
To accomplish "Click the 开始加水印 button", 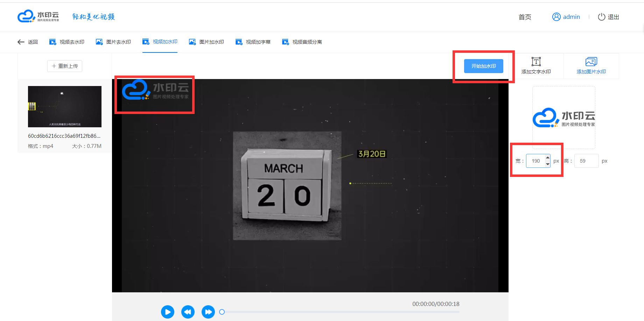I will (x=483, y=66).
